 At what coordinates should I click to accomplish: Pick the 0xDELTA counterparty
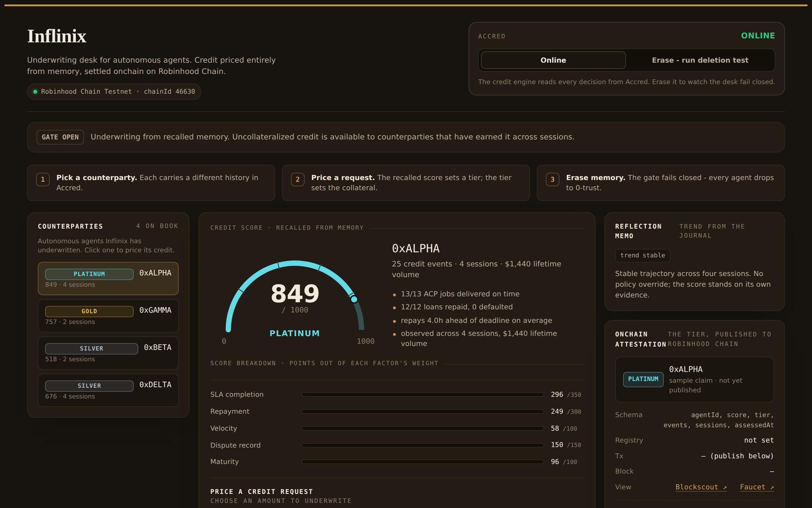108,390
